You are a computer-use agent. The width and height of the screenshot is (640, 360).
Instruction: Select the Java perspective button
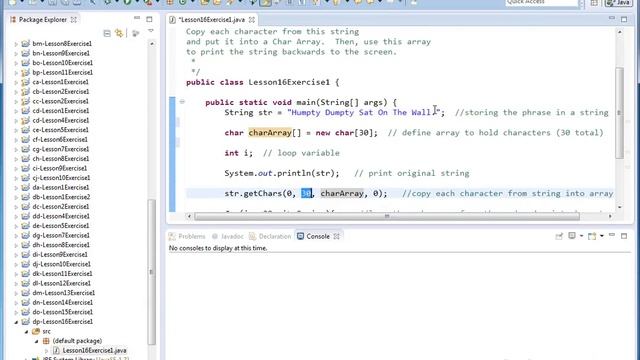pyautogui.click(x=618, y=3)
